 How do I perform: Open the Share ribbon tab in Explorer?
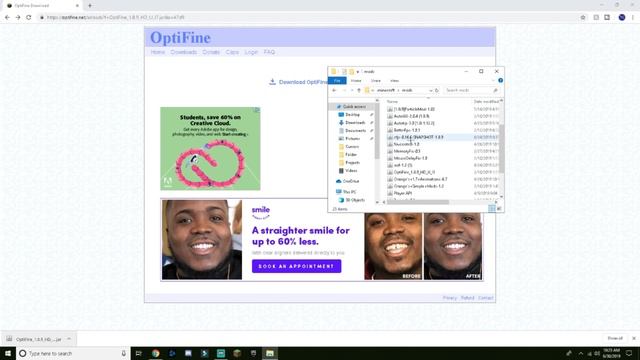coord(376,81)
